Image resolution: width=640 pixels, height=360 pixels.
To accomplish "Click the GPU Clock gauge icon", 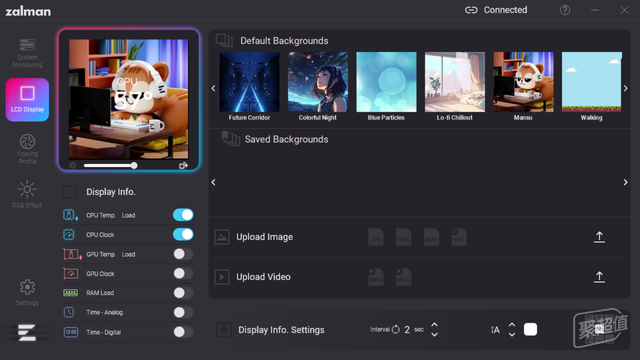I will pyautogui.click(x=71, y=273).
